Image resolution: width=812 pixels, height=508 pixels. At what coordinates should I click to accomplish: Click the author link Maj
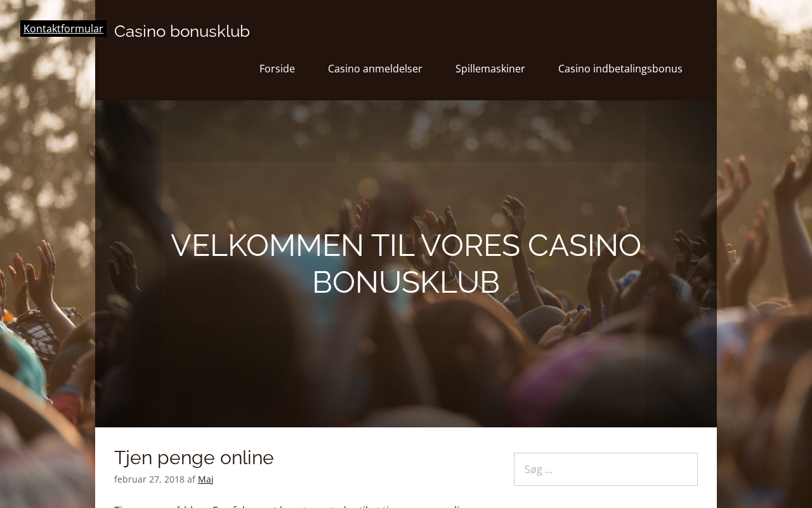(x=206, y=479)
